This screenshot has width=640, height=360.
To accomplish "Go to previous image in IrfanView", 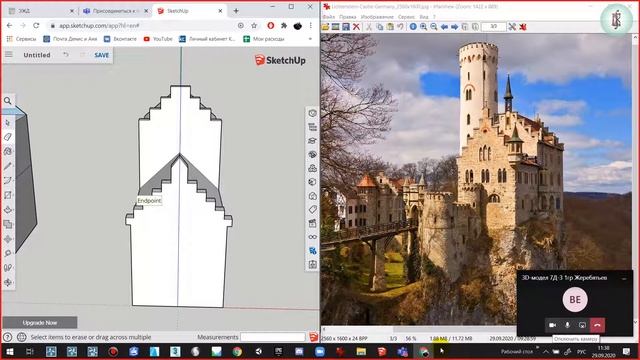I will coord(444,27).
